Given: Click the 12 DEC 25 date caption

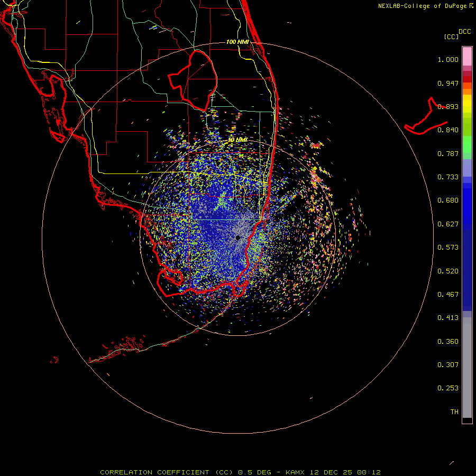Looking at the screenshot, I should point(331,472).
